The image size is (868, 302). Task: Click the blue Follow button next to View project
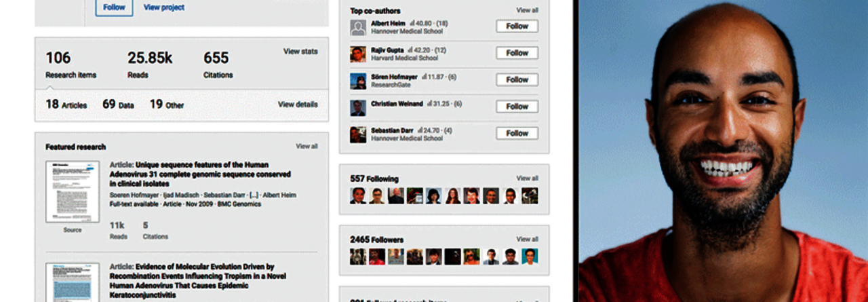pos(114,7)
